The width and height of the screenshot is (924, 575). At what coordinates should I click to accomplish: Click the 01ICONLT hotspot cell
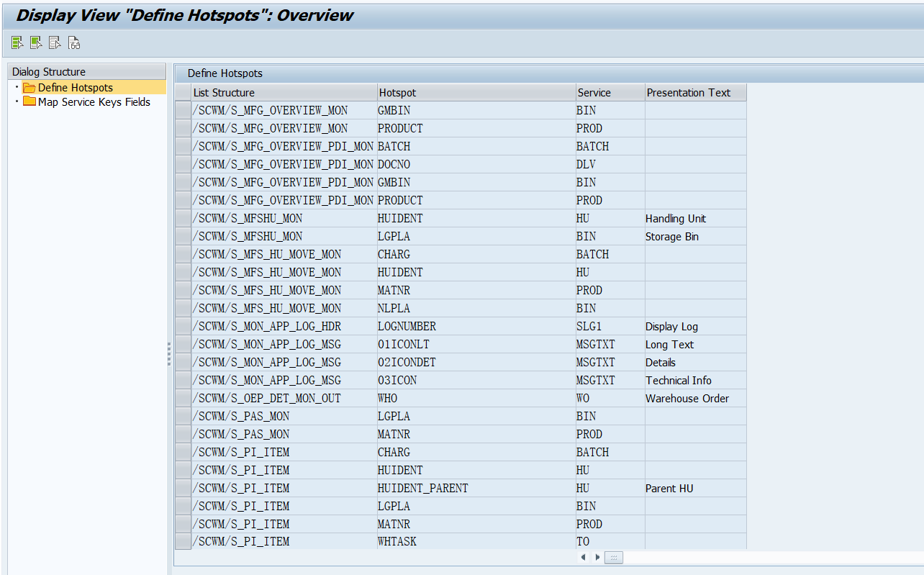pos(476,345)
